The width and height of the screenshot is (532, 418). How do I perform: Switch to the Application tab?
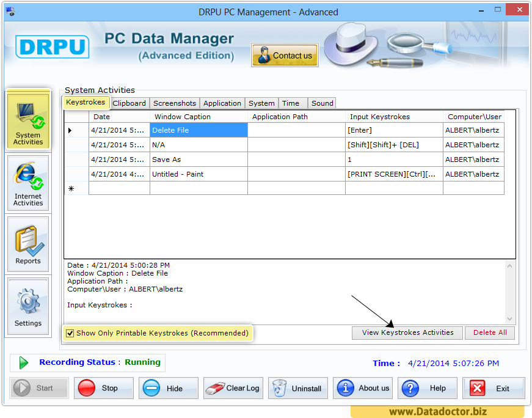tap(222, 103)
